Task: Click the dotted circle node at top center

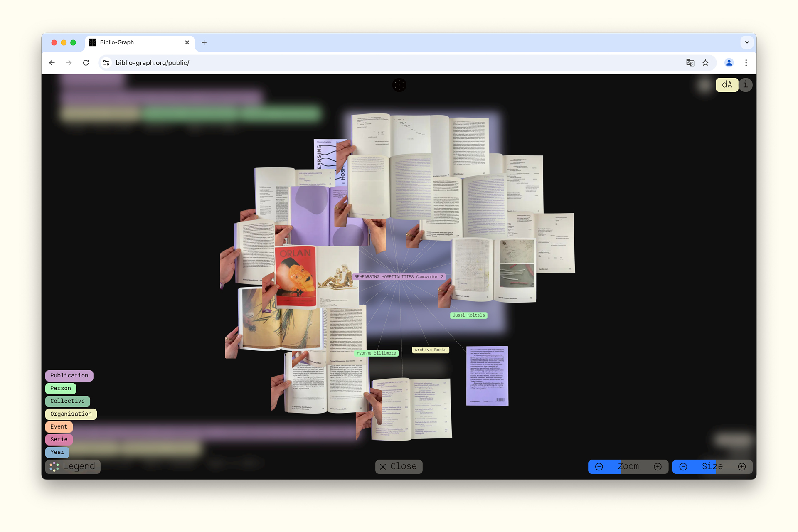Action: pyautogui.click(x=399, y=85)
